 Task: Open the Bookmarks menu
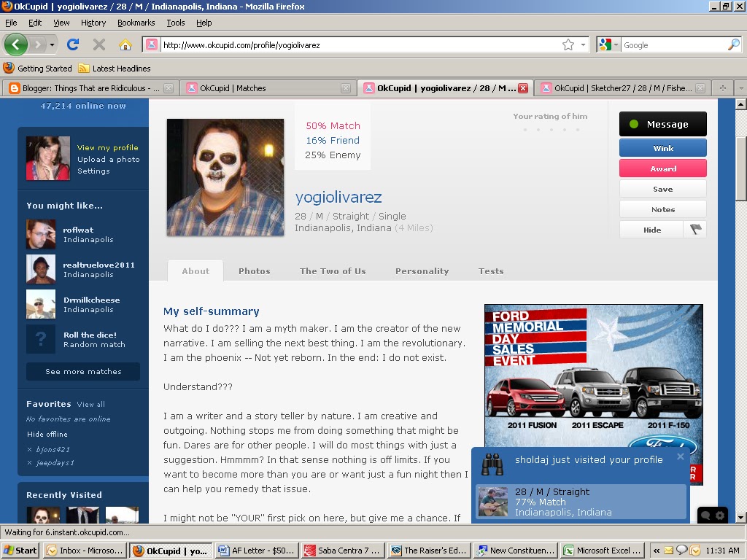tap(136, 23)
